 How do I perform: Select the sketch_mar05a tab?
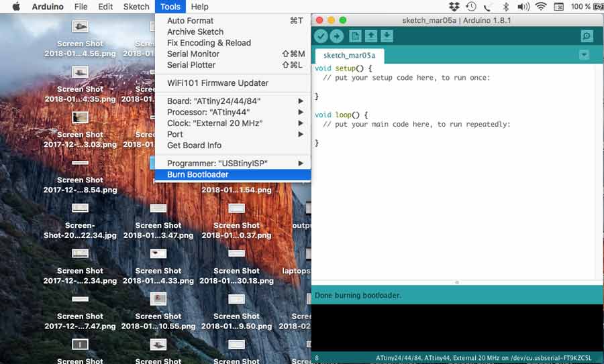pos(349,55)
